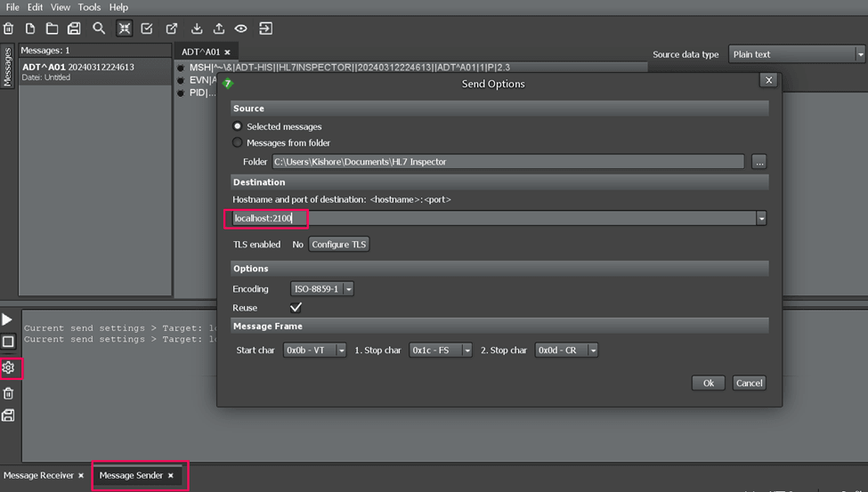
Task: Stop sending with the square stop icon
Action: click(x=8, y=342)
